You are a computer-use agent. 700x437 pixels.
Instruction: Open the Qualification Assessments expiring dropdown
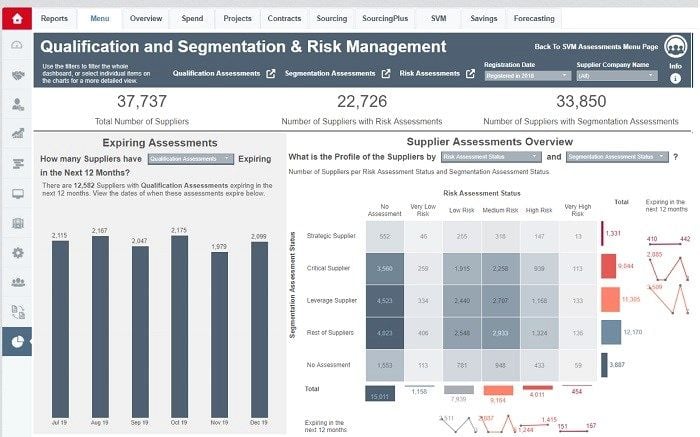[191, 159]
